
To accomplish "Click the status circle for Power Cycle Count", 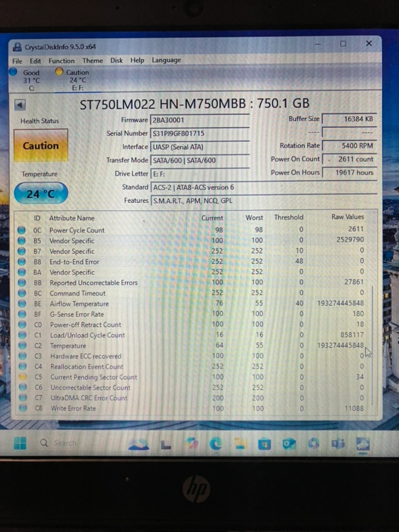I will 21,230.
